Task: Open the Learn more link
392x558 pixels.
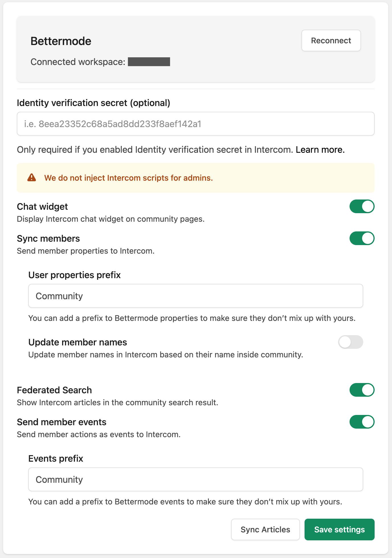Action: pyautogui.click(x=320, y=150)
